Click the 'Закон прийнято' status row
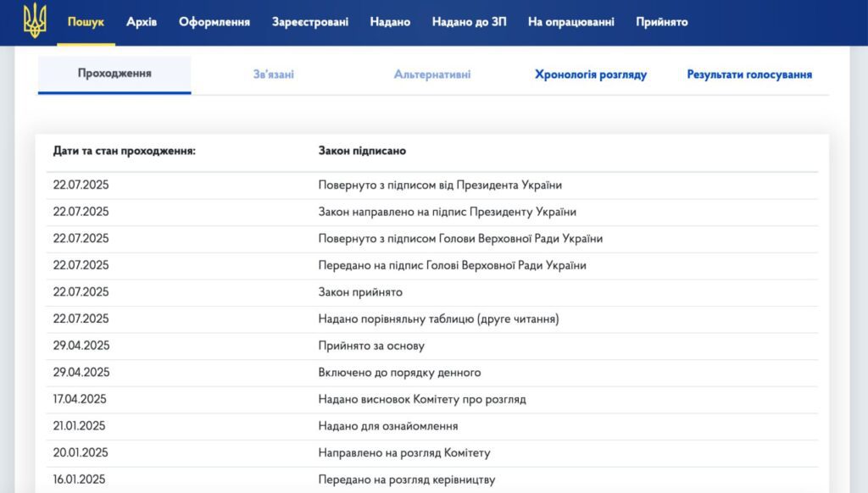The height and width of the screenshot is (493, 868). pyautogui.click(x=360, y=292)
